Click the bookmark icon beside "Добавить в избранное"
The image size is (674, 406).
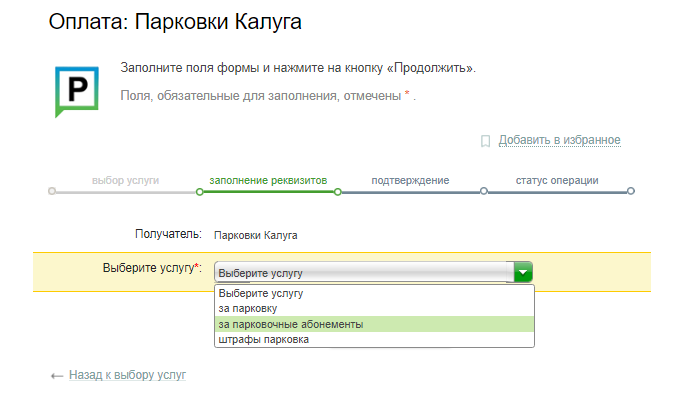click(485, 141)
